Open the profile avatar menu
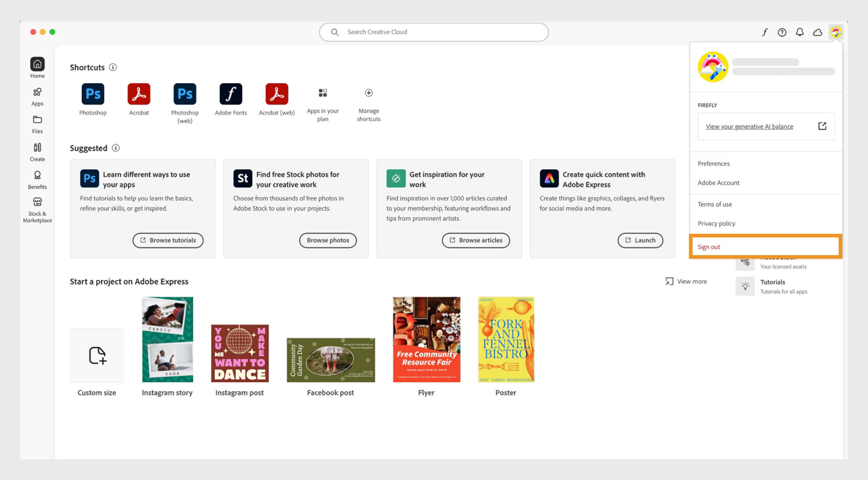 click(837, 32)
